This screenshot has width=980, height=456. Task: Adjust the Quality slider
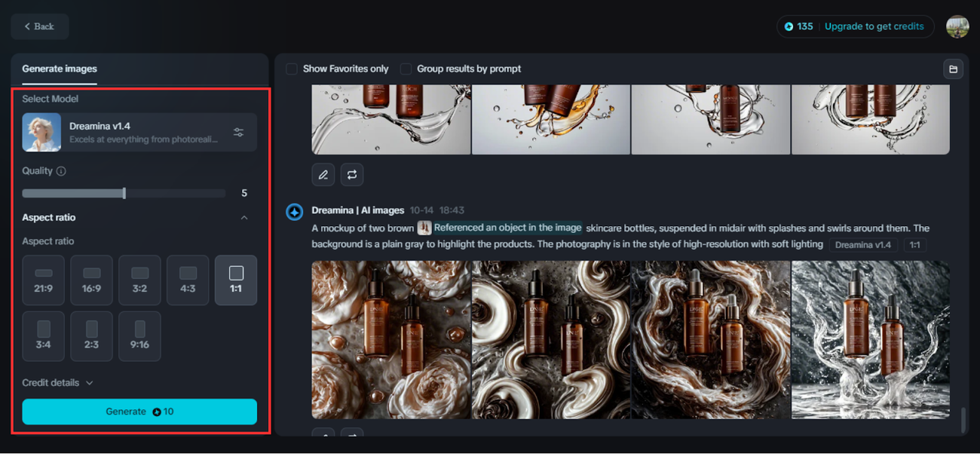(x=124, y=193)
